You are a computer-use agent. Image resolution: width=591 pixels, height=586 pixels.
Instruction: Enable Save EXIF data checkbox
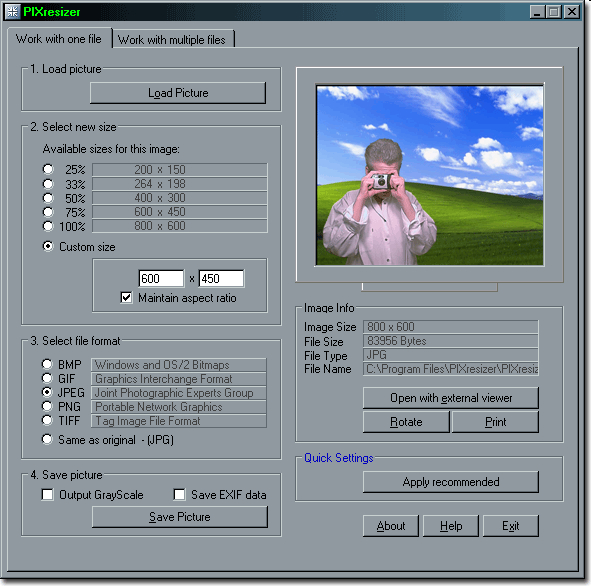[x=179, y=494]
